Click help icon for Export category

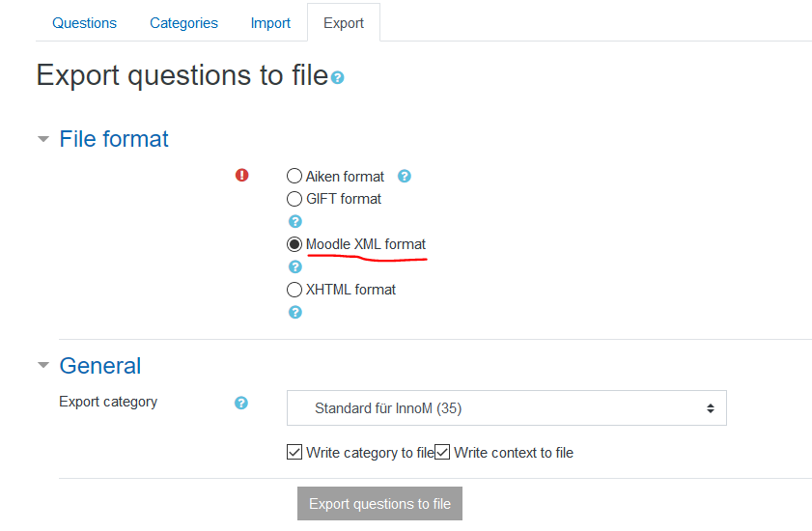[x=241, y=403]
